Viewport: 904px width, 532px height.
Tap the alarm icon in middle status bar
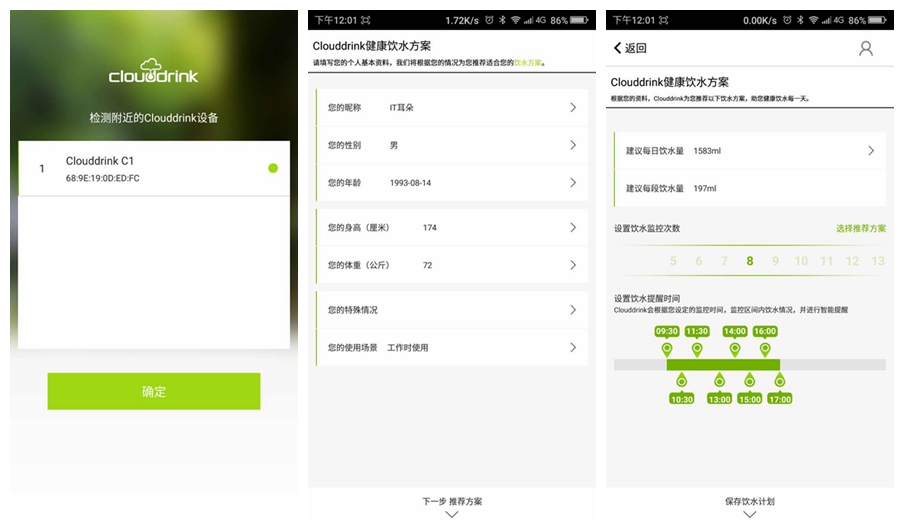(489, 20)
